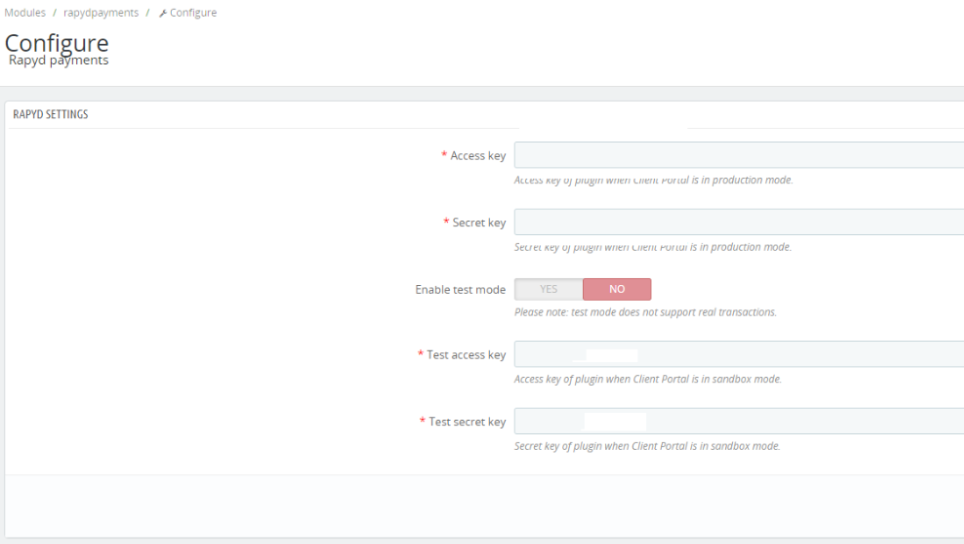The image size is (964, 544).
Task: Click the Configure breadcrumb text
Action: (193, 13)
